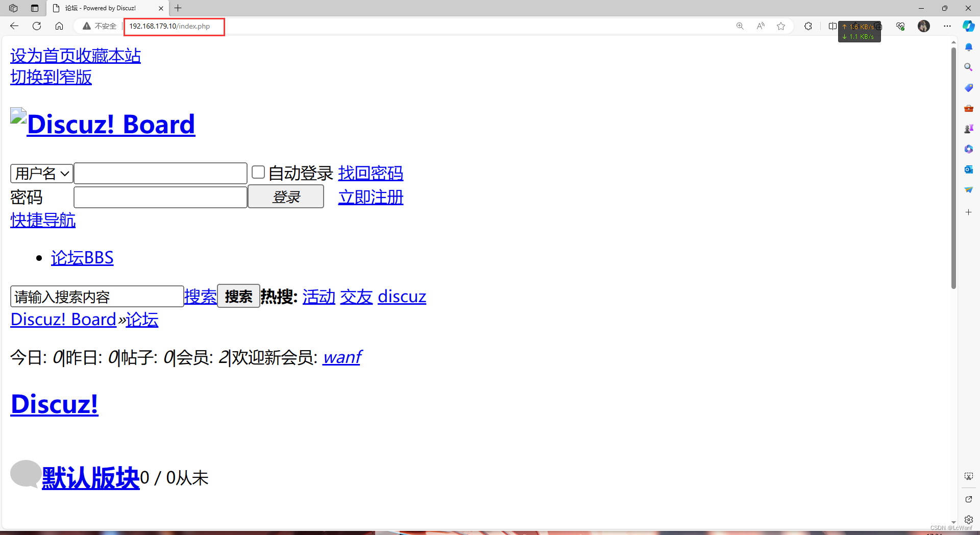980x535 pixels.
Task: Open Games panel in the sidebar
Action: (968, 128)
